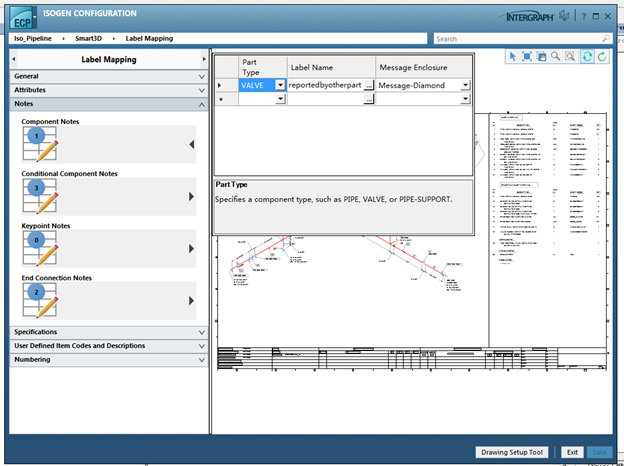Expand Conditional Component Notes with its right arrow
The width and height of the screenshot is (624, 466).
pos(192,197)
